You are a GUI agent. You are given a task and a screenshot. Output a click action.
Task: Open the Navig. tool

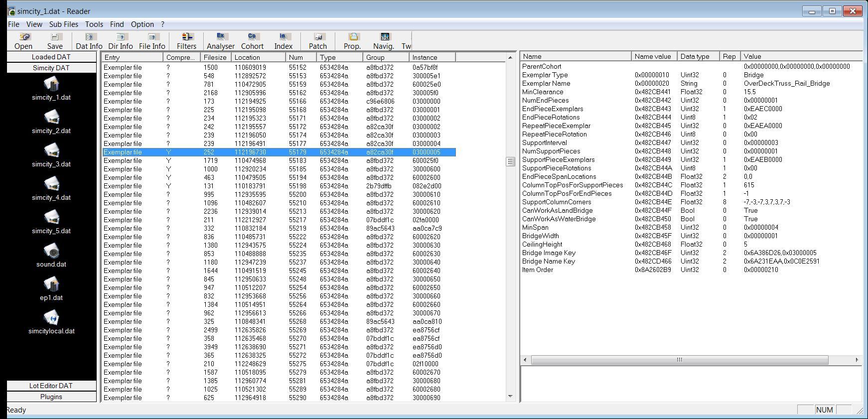tap(384, 41)
